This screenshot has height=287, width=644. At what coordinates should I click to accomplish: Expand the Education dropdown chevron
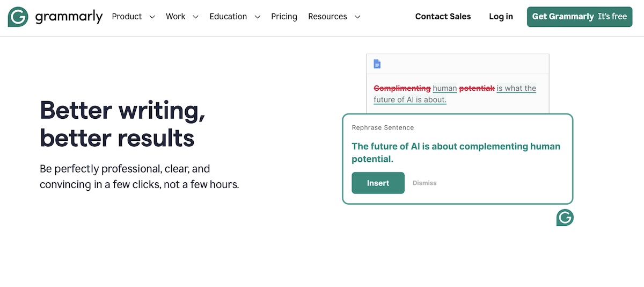coord(257,17)
